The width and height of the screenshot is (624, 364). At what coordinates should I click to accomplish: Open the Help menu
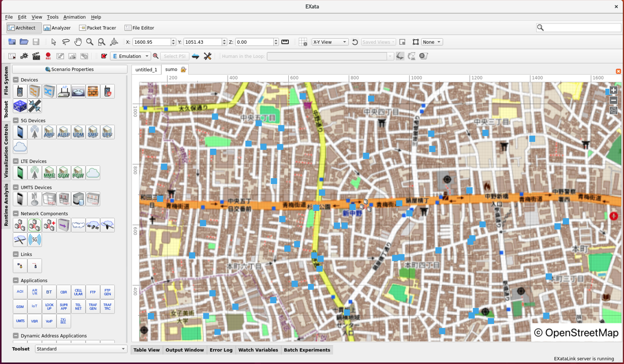click(x=96, y=17)
